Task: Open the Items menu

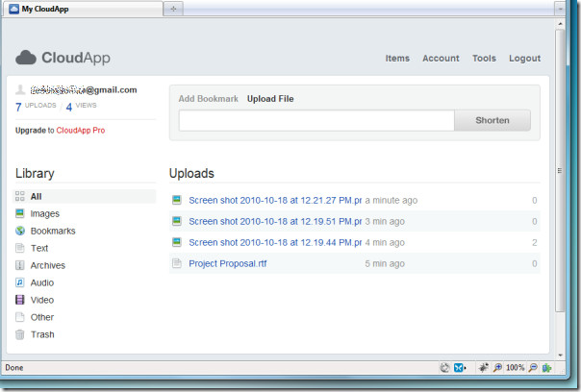Action: click(397, 58)
